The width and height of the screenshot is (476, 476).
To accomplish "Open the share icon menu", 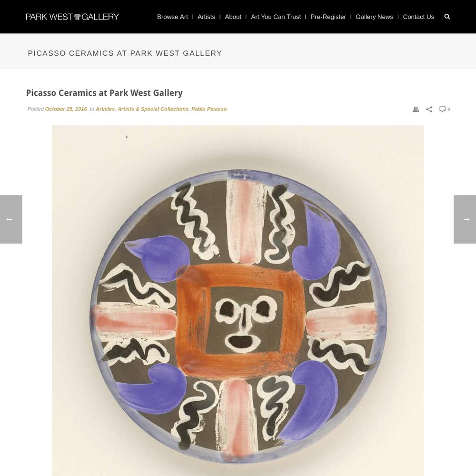I will (429, 109).
